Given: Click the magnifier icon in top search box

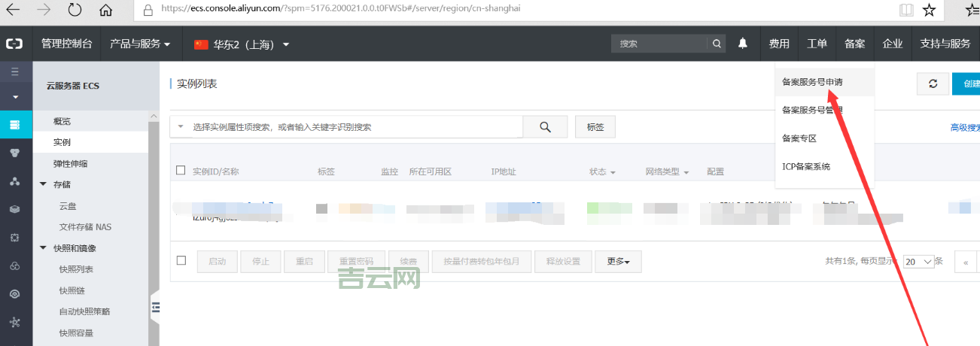Looking at the screenshot, I should pos(717,44).
